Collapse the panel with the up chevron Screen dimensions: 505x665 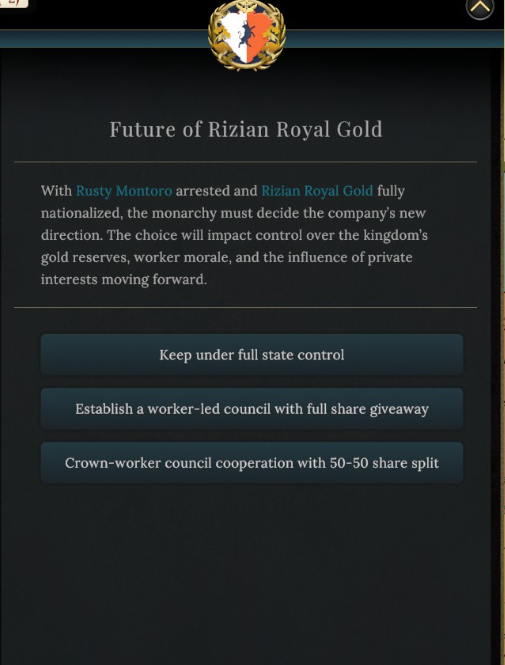[480, 8]
